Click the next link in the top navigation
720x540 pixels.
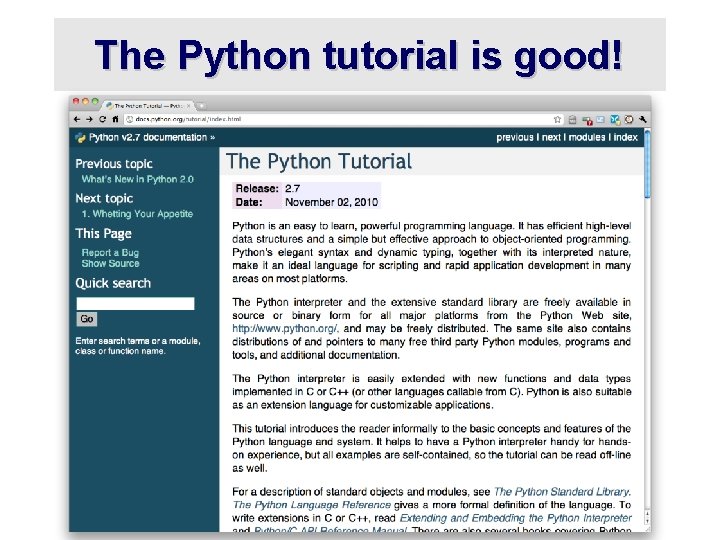click(551, 137)
